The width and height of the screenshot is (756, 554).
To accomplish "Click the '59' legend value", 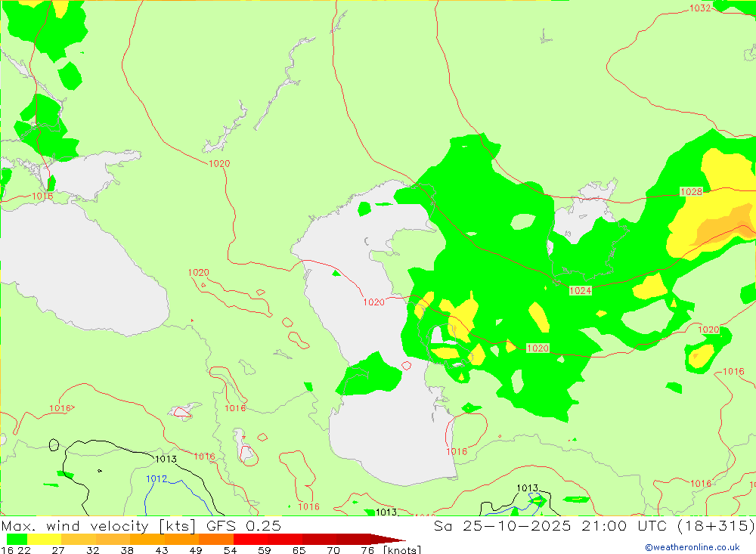I will pyautogui.click(x=264, y=549).
